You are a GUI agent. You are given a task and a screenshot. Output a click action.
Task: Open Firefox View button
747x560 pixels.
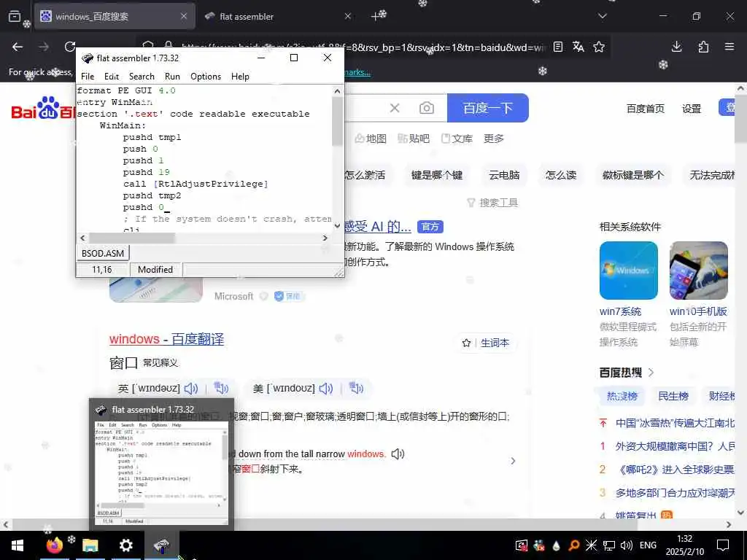click(x=15, y=16)
